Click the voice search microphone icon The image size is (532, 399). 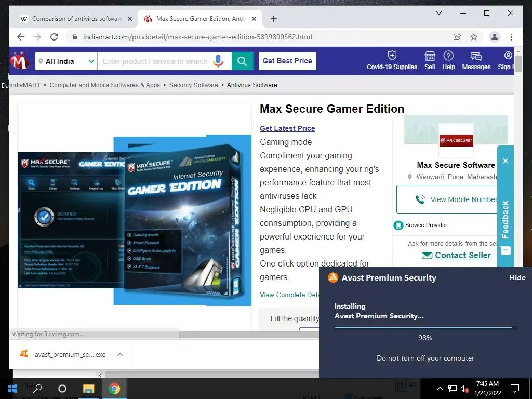click(218, 61)
